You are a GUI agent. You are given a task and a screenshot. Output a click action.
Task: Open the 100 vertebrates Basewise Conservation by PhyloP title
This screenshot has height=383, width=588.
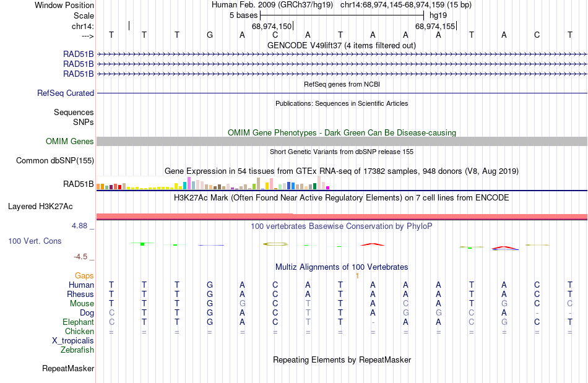pyautogui.click(x=342, y=226)
